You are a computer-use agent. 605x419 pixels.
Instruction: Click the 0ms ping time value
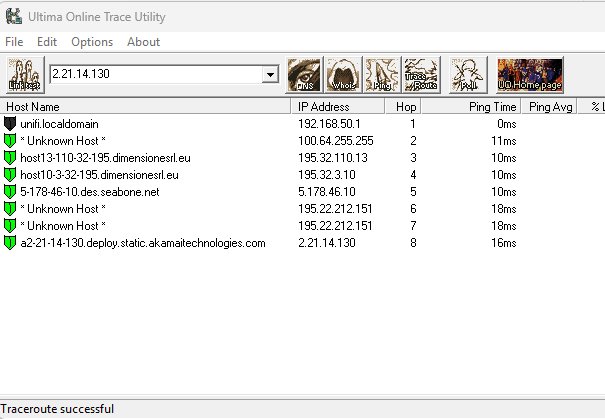507,124
